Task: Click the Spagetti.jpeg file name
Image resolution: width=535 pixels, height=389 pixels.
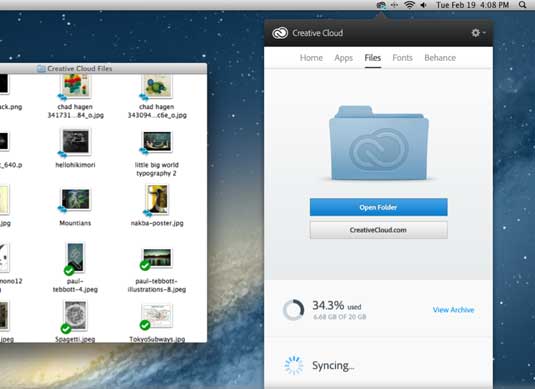Action: [75, 339]
